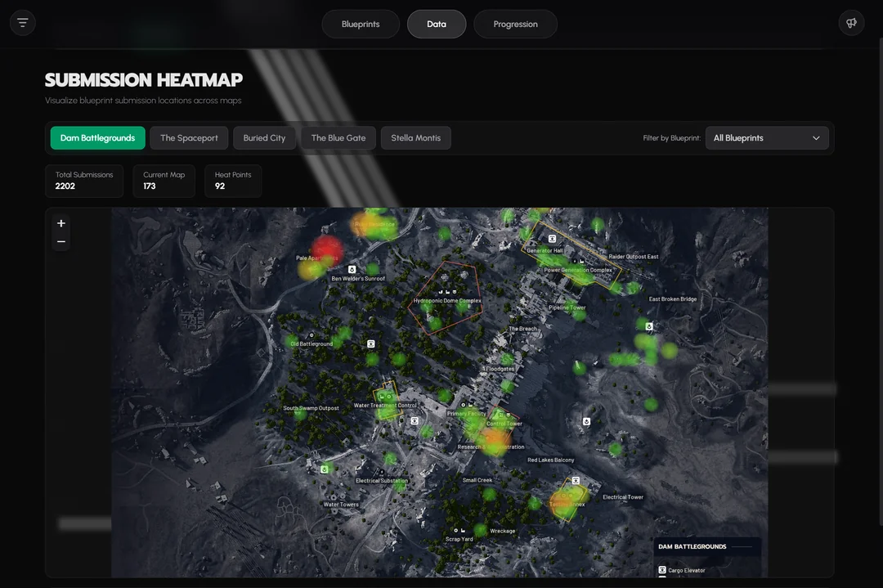Open the filter menu icon top-left

click(x=23, y=23)
